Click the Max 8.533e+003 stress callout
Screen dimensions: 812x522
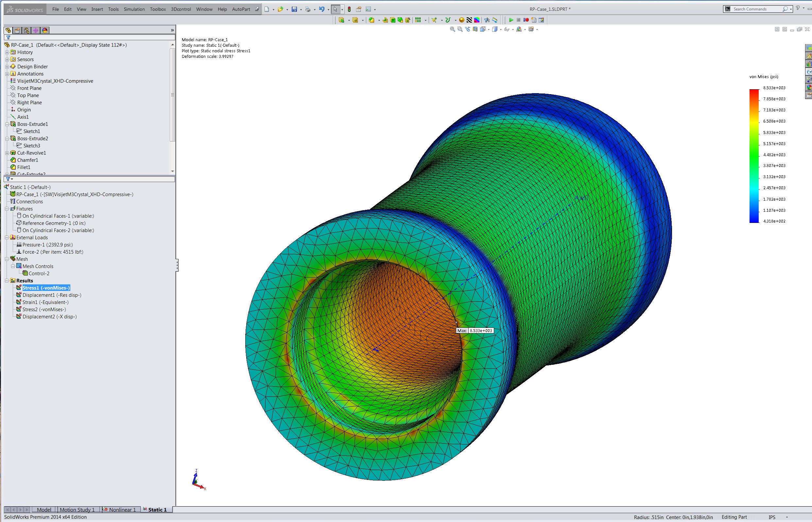click(474, 330)
